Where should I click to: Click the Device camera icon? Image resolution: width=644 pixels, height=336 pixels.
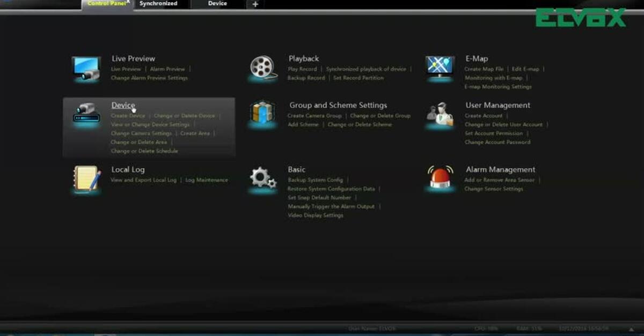pos(86,113)
